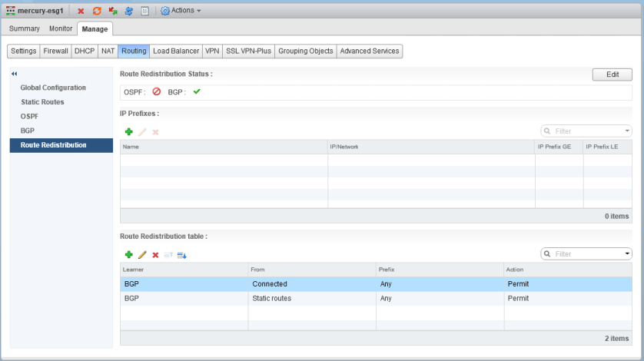Sort the redistribution table by Learner column
Image resolution: width=644 pixels, height=361 pixels.
183,270
